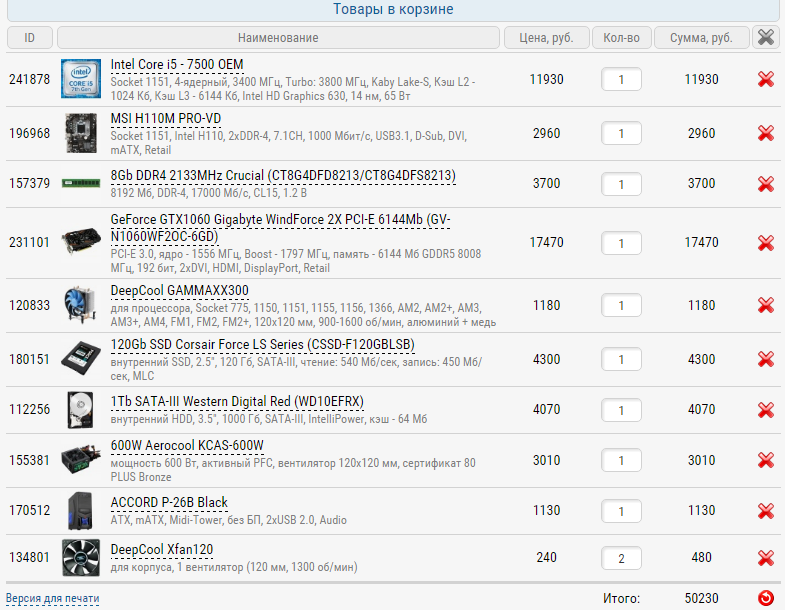This screenshot has height=610, width=785.
Task: Delete the 8Gb DDR4 Crucial memory row
Action: click(x=765, y=184)
